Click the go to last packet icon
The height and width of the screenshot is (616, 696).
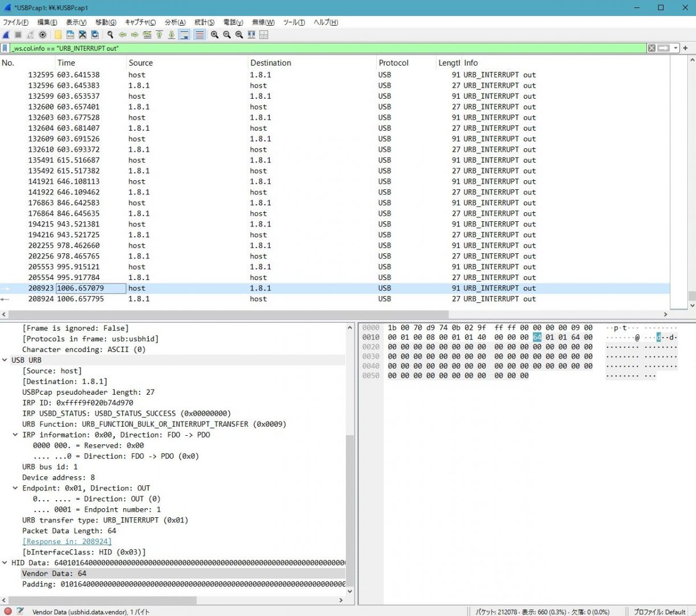pyautogui.click(x=172, y=35)
